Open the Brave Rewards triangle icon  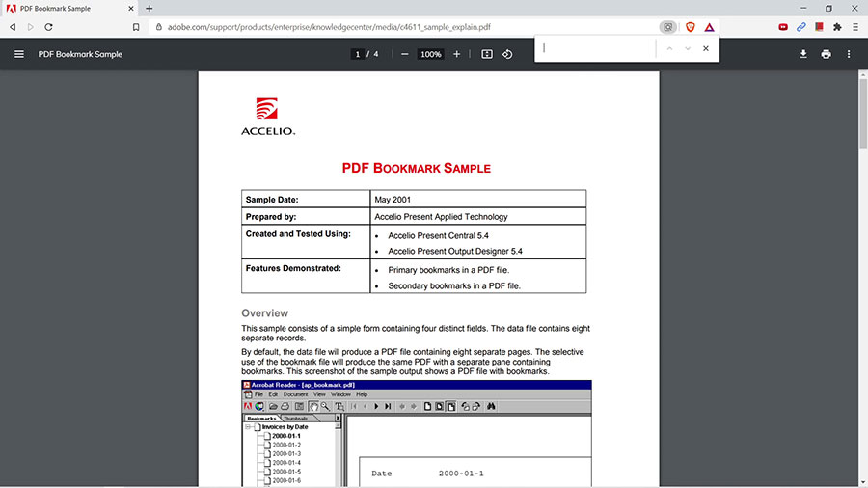pyautogui.click(x=709, y=27)
